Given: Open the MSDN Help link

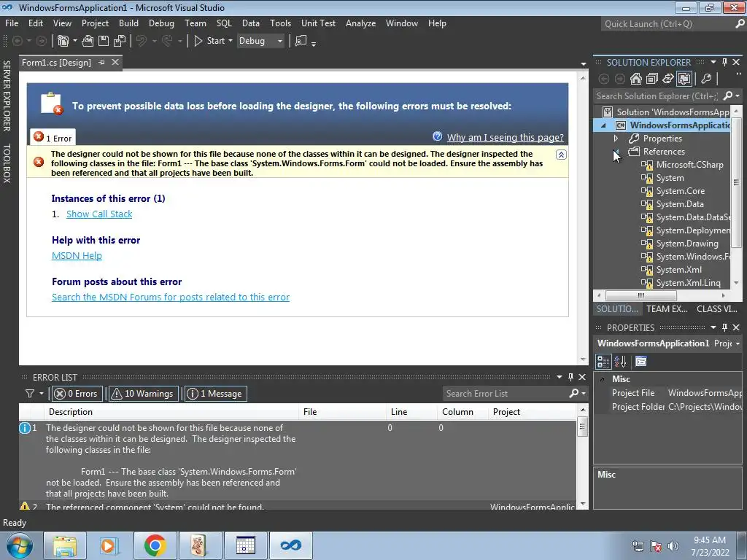Looking at the screenshot, I should [77, 255].
